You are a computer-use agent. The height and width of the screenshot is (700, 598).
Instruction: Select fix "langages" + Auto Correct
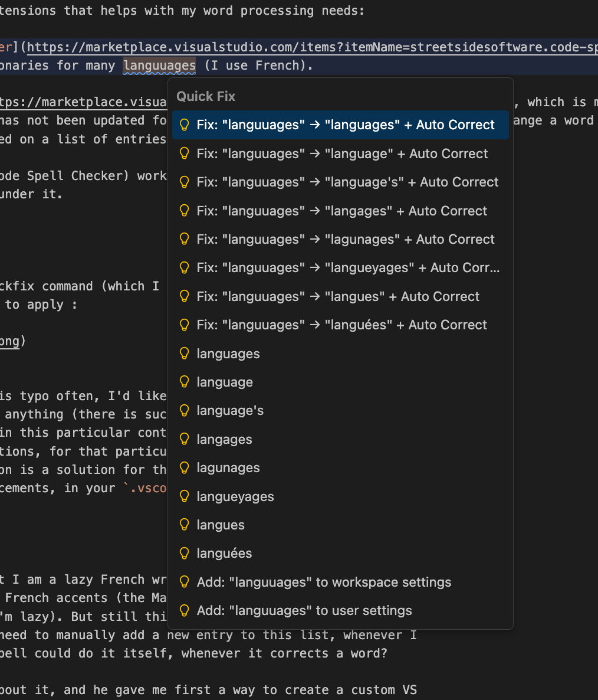tap(341, 211)
